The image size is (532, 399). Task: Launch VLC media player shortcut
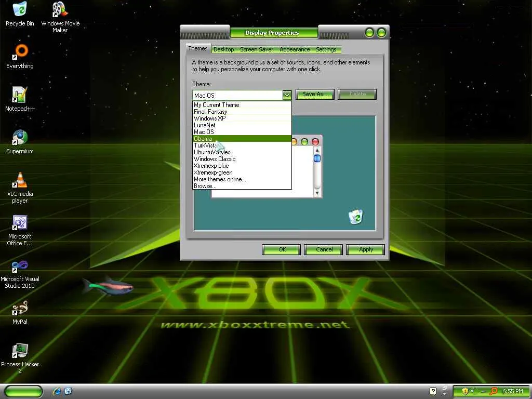point(20,188)
